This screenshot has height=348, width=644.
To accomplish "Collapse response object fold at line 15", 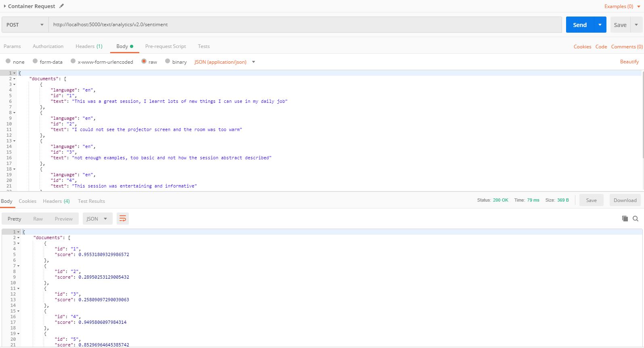I will pyautogui.click(x=19, y=311).
